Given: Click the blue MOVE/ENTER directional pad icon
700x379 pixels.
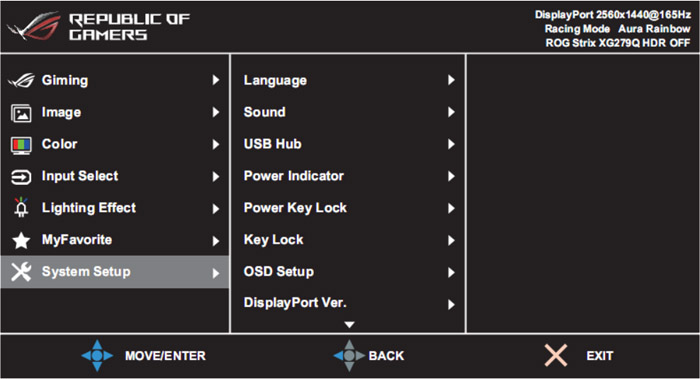Looking at the screenshot, I should click(x=97, y=356).
